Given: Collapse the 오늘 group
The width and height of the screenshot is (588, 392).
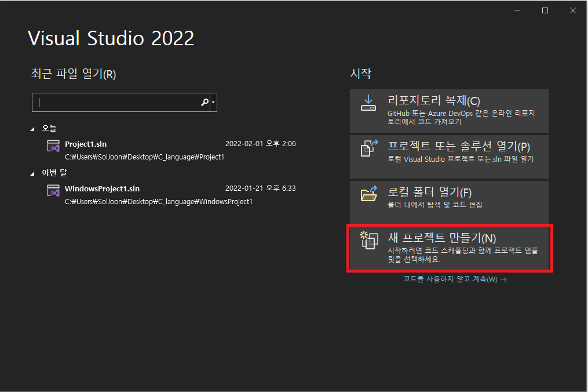Looking at the screenshot, I should 32,129.
